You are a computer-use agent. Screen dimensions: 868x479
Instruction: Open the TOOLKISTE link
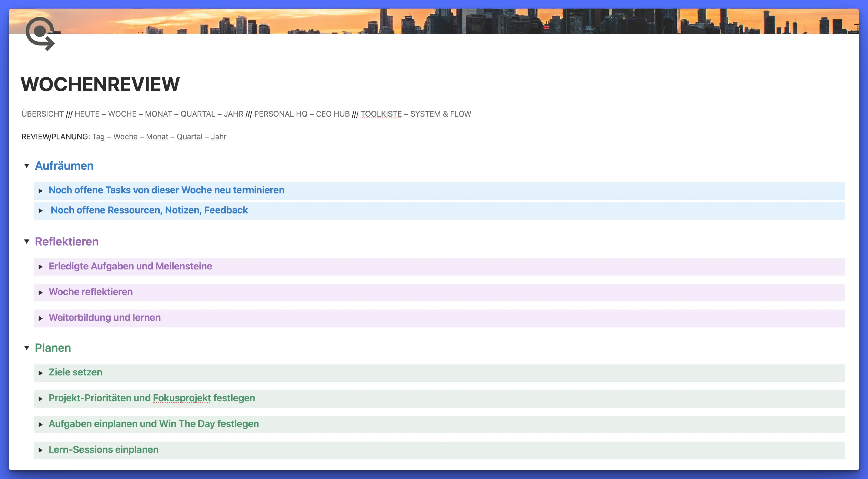(381, 114)
